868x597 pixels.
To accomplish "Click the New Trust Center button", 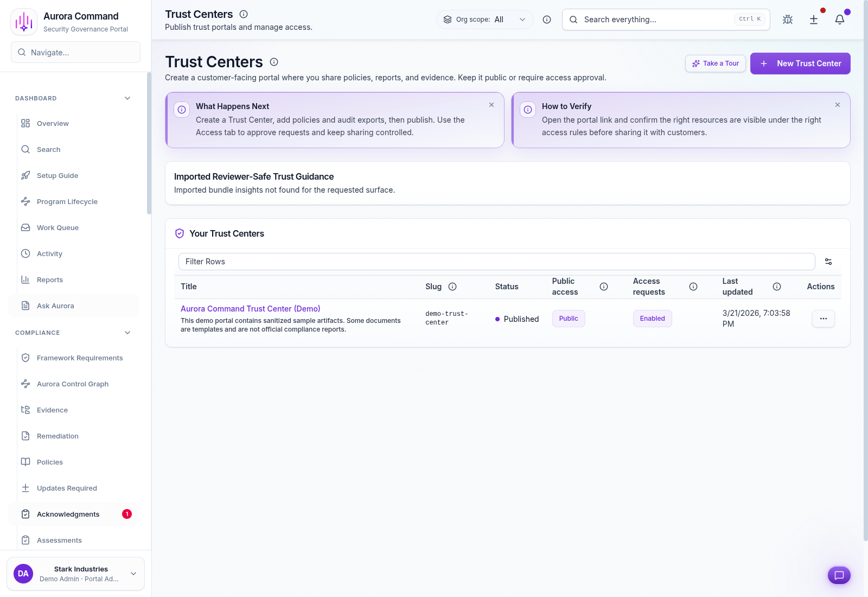I will (x=800, y=63).
